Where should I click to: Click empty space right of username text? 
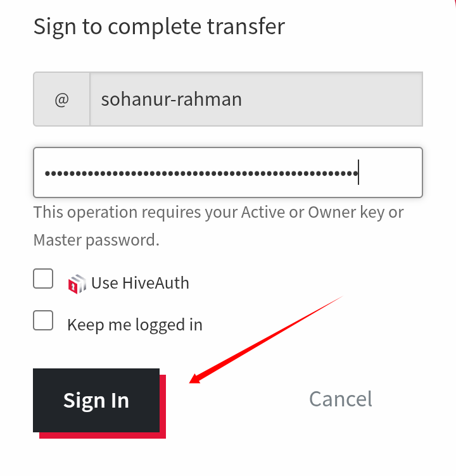[x=331, y=99]
